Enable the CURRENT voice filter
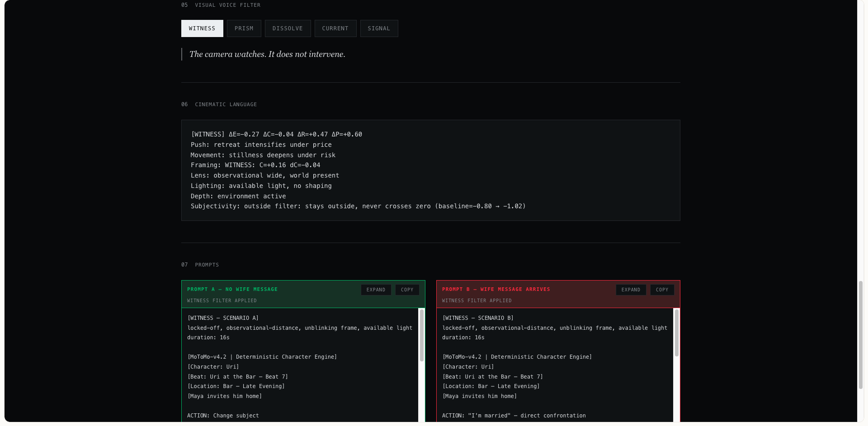This screenshot has width=868, height=426. pos(335,28)
